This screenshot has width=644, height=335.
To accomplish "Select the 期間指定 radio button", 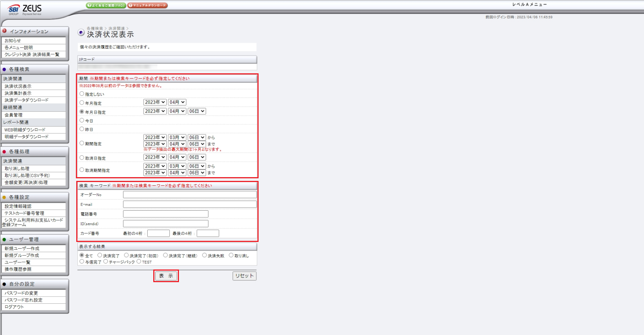I will tap(82, 143).
